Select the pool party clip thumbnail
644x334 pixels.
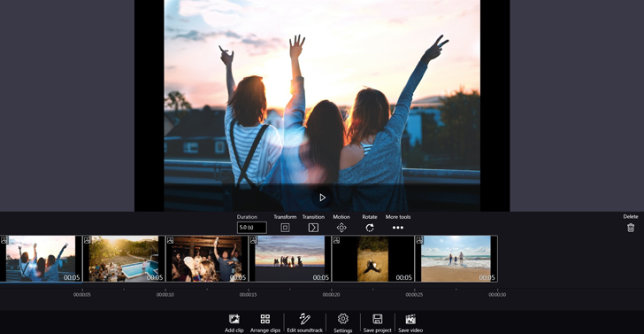pyautogui.click(x=124, y=259)
